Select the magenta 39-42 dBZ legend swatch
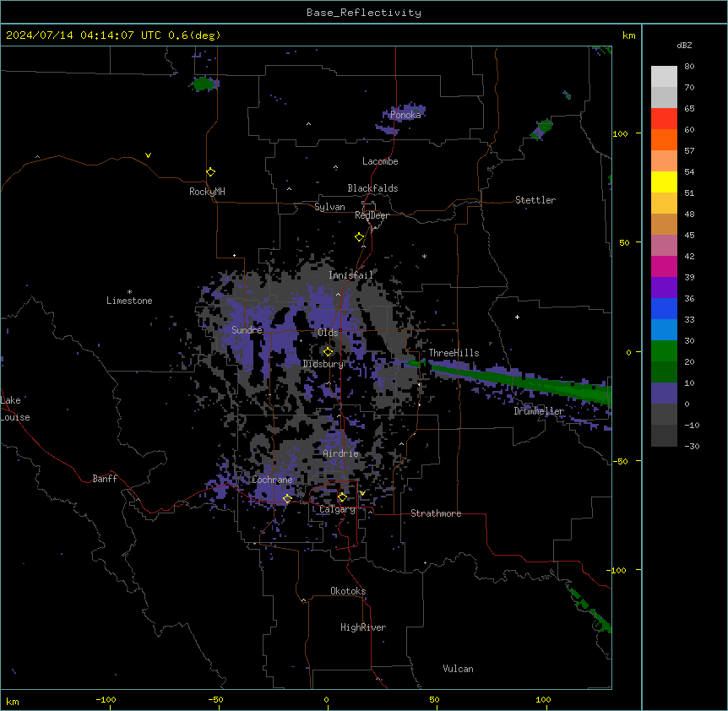Image resolution: width=728 pixels, height=711 pixels. click(664, 266)
